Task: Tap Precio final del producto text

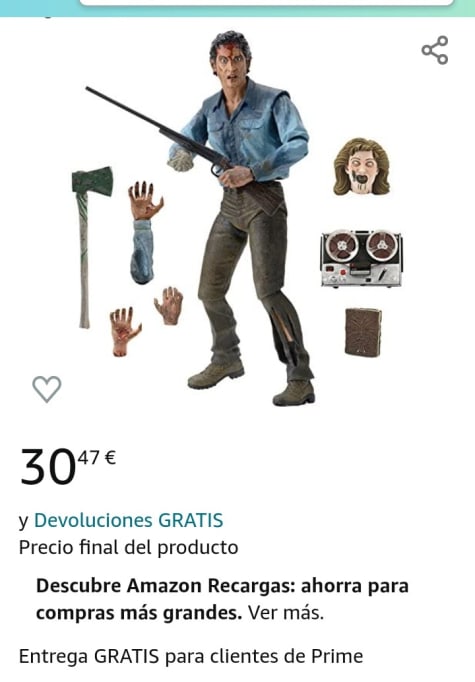Action: pyautogui.click(x=128, y=547)
